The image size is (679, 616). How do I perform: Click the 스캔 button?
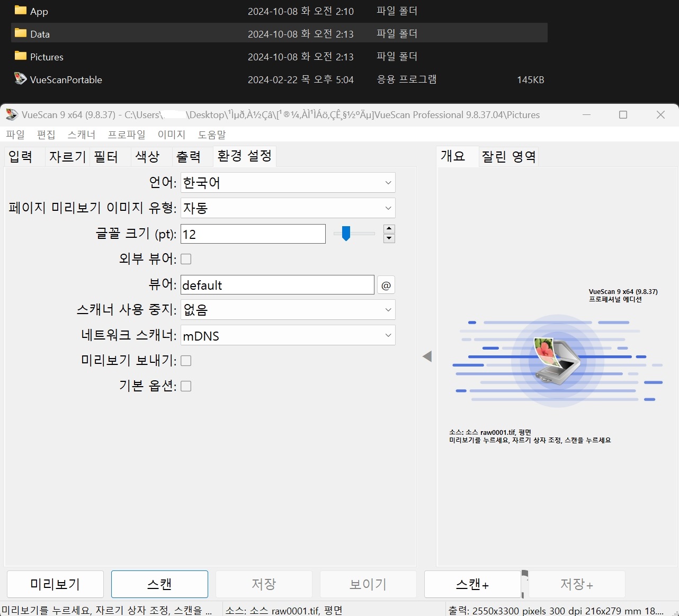point(159,584)
